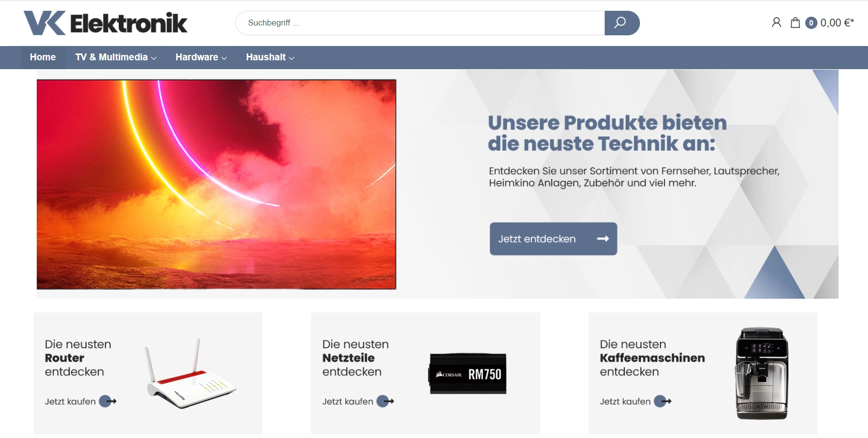This screenshot has width=868, height=438.
Task: Click the VK Elektronik logo
Action: (x=105, y=23)
